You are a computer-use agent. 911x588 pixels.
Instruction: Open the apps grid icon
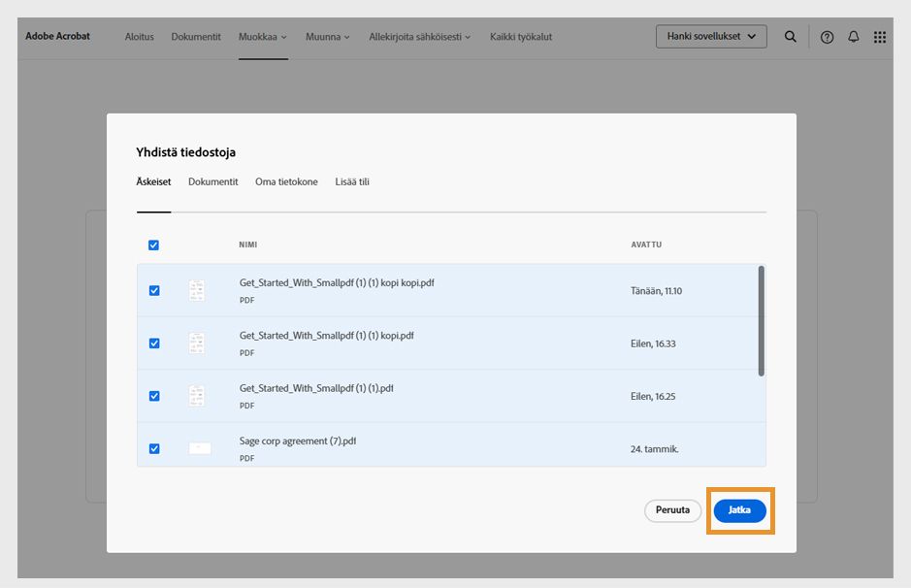(x=880, y=37)
